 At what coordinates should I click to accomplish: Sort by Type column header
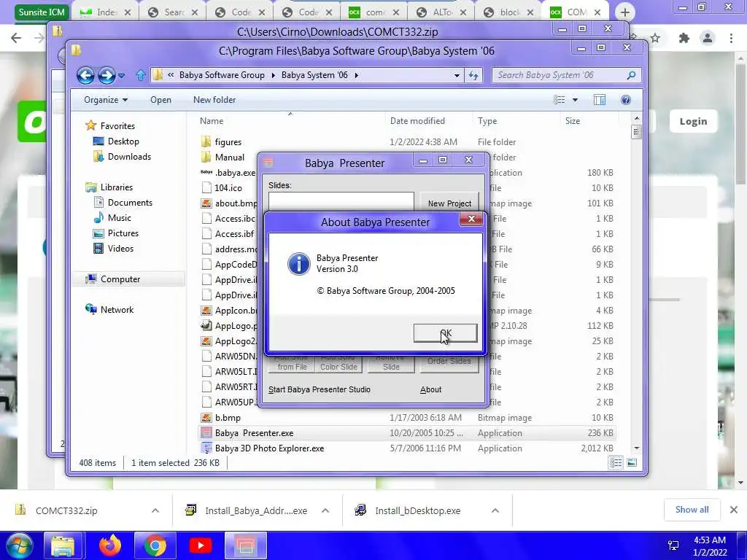[487, 121]
